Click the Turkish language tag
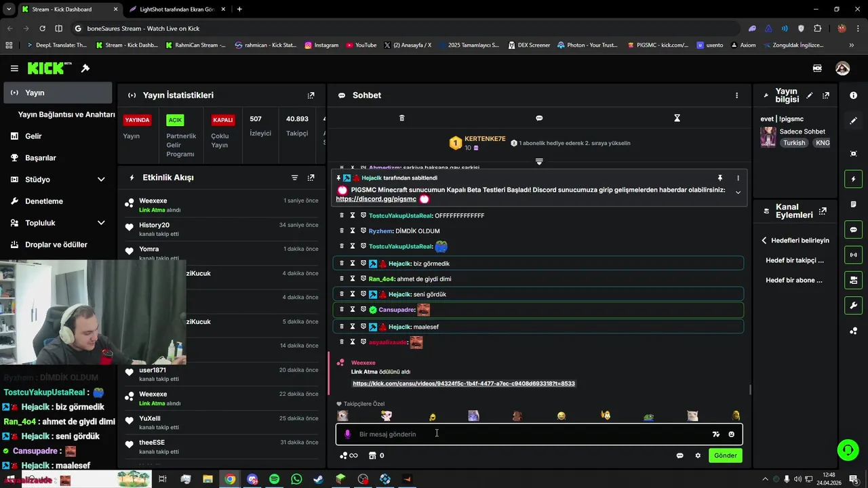 tap(794, 143)
